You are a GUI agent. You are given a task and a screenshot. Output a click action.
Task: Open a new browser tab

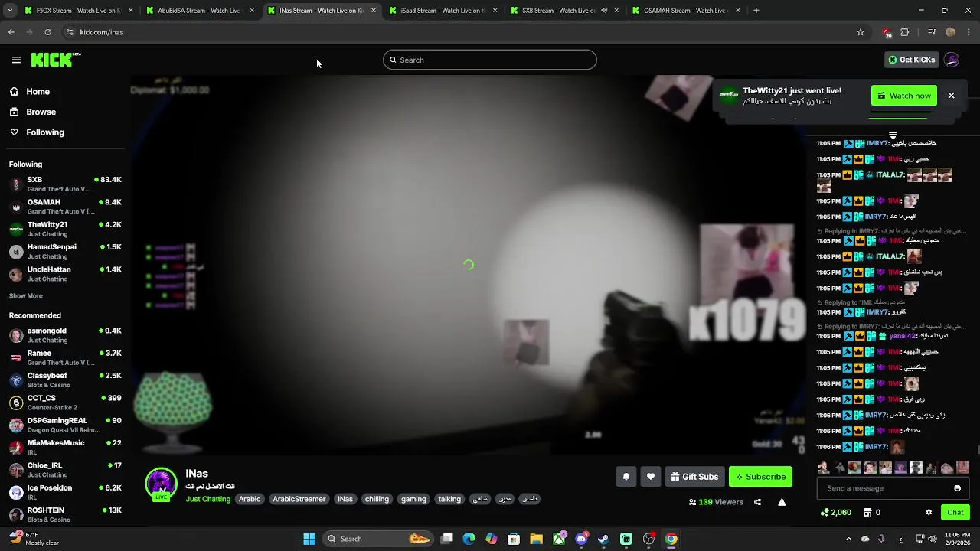point(756,11)
